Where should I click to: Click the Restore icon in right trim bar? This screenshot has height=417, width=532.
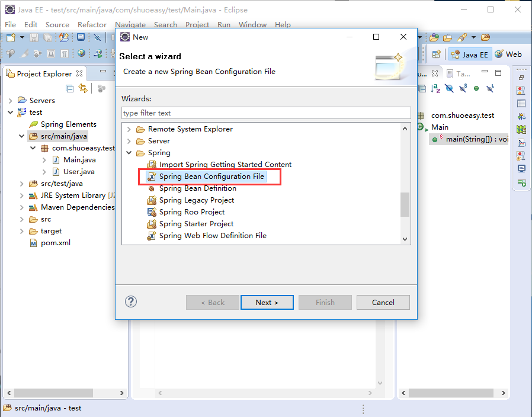pos(521,78)
